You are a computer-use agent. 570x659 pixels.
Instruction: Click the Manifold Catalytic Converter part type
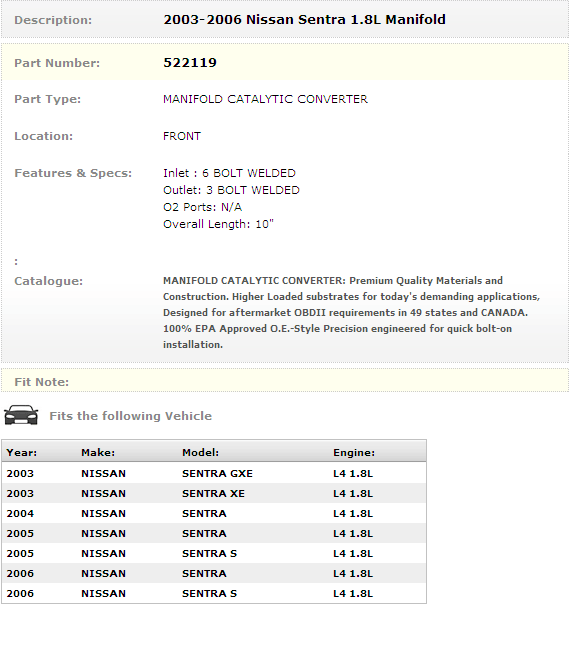265,99
